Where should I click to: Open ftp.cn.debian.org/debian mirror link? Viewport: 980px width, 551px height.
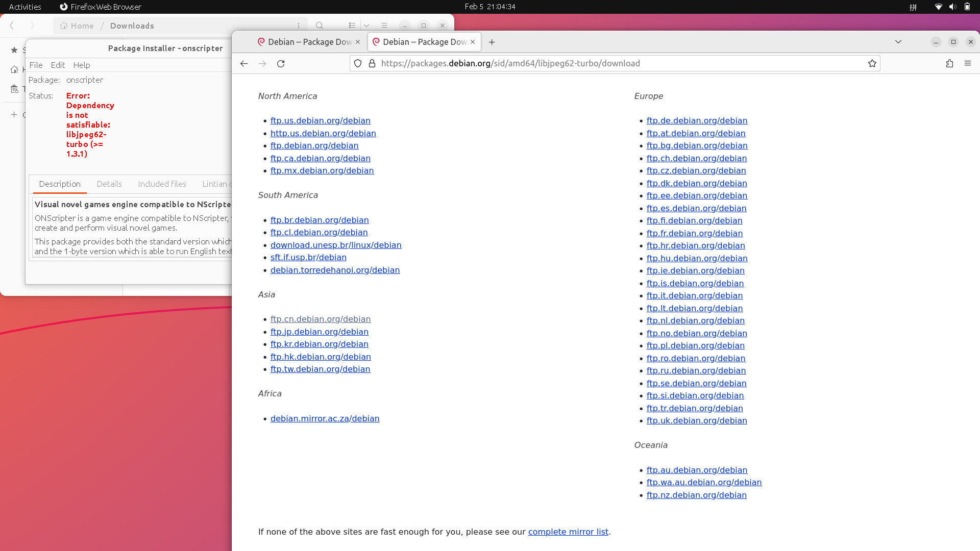coord(321,319)
